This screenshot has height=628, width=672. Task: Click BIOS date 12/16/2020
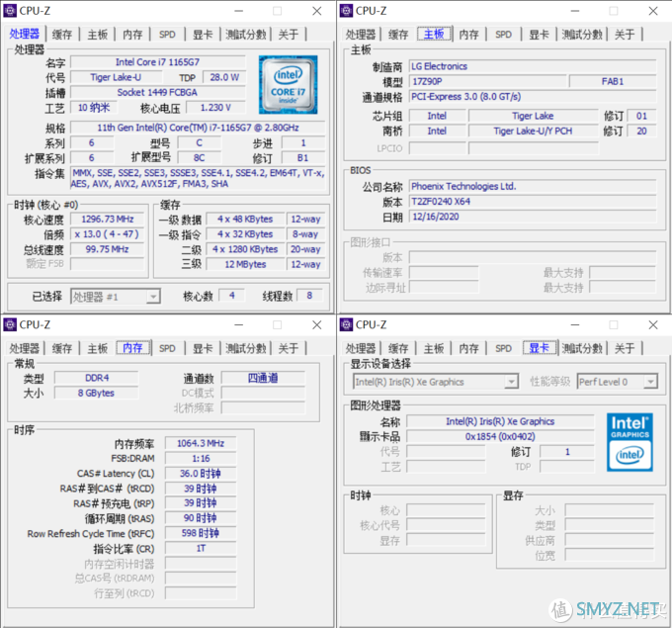(x=533, y=217)
